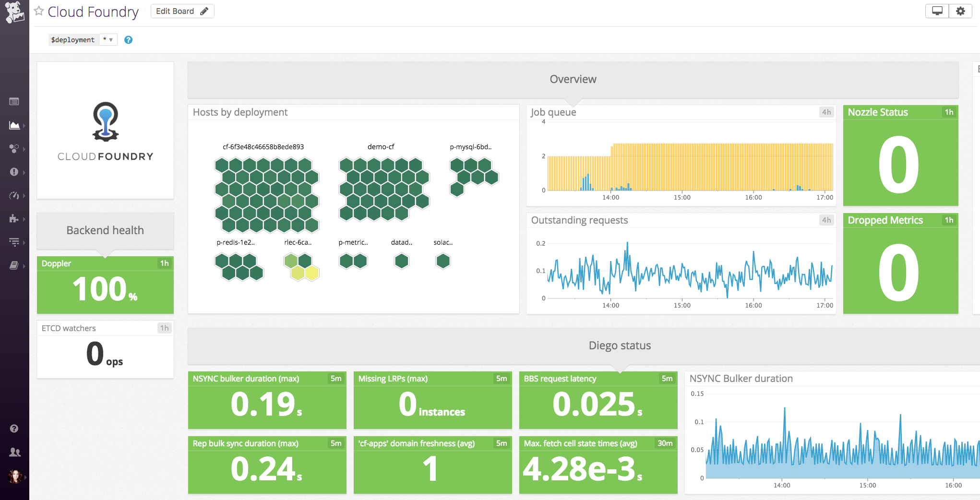Open the Integrations puzzle-piece icon

13,219
